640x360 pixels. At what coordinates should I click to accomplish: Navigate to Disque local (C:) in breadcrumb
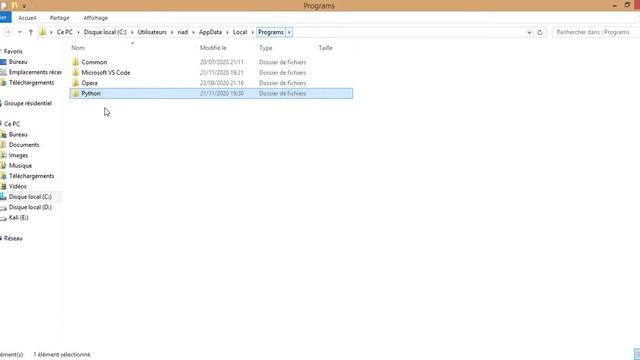click(x=105, y=32)
